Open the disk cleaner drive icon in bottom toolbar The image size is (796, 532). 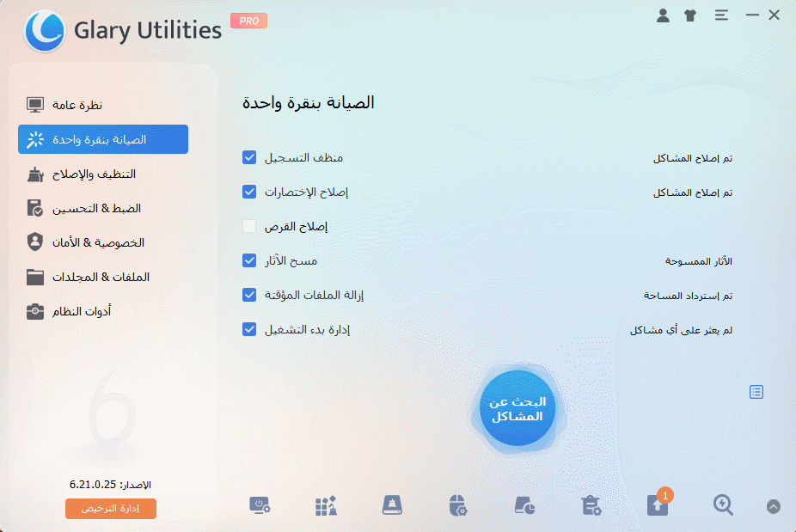tap(392, 505)
